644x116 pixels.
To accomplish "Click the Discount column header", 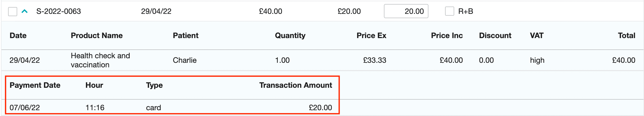I will (495, 36).
